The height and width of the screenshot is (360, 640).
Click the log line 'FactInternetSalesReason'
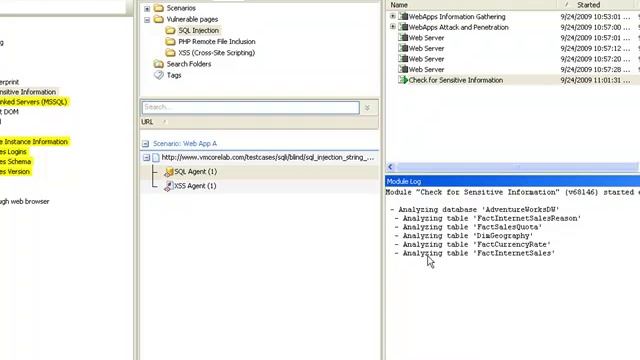(x=488, y=218)
